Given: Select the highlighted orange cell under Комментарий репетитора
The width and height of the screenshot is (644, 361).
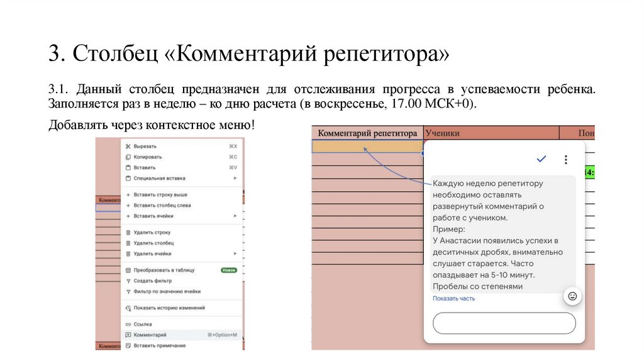Looking at the screenshot, I should click(367, 147).
